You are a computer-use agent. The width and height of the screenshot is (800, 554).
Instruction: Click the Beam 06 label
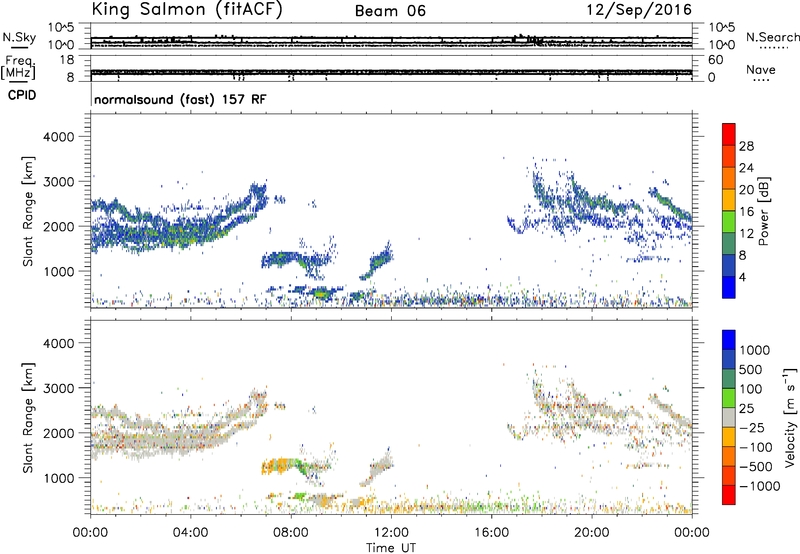point(390,11)
